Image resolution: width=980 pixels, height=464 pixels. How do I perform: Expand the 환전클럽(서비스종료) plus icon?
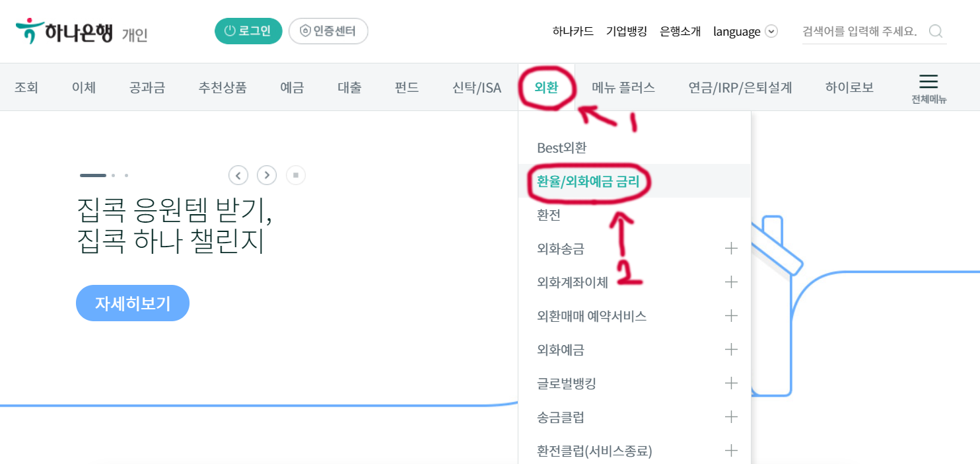(731, 451)
